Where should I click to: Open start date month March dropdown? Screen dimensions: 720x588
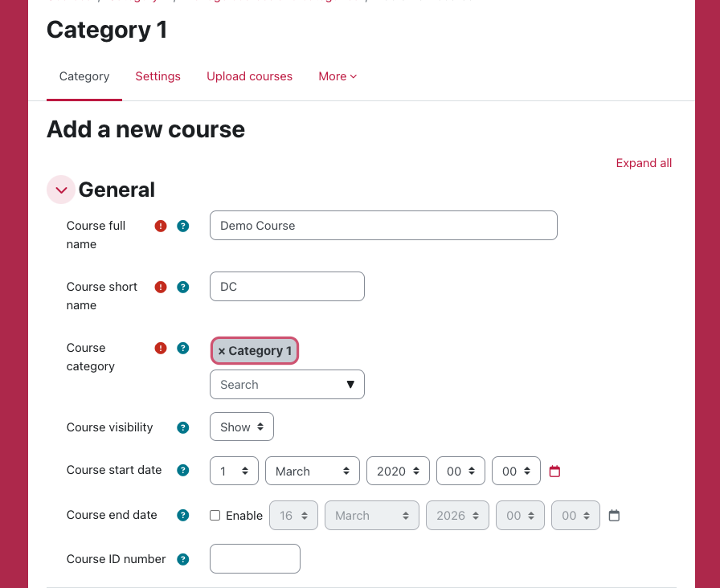pos(313,471)
